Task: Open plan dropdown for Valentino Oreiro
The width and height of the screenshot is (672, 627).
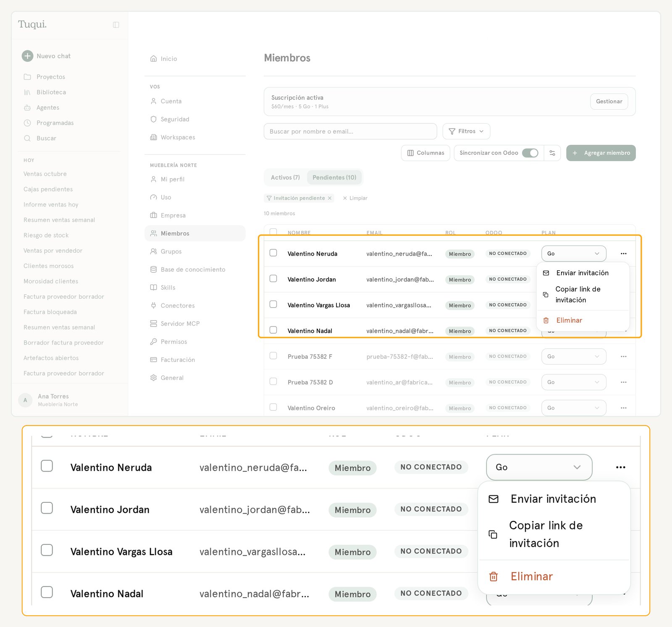Action: [574, 408]
